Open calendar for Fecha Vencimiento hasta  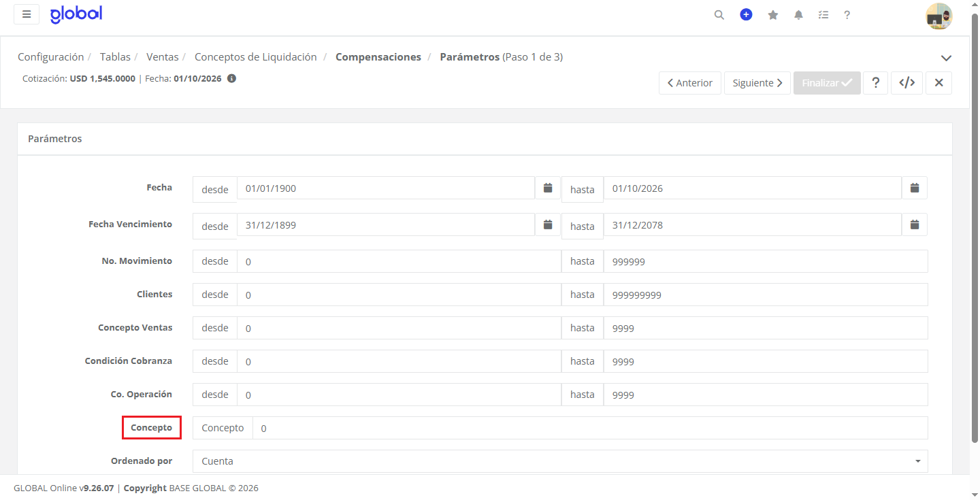click(x=915, y=224)
